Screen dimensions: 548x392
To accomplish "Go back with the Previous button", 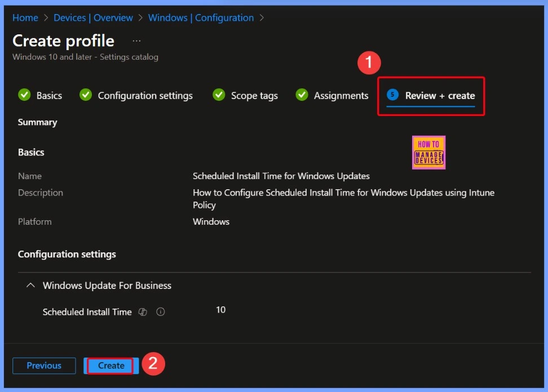I will [44, 366].
